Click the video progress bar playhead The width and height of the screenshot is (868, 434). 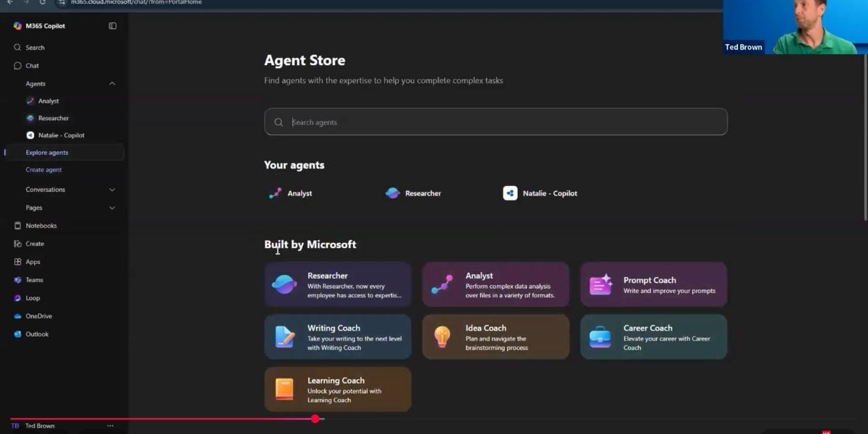[315, 419]
